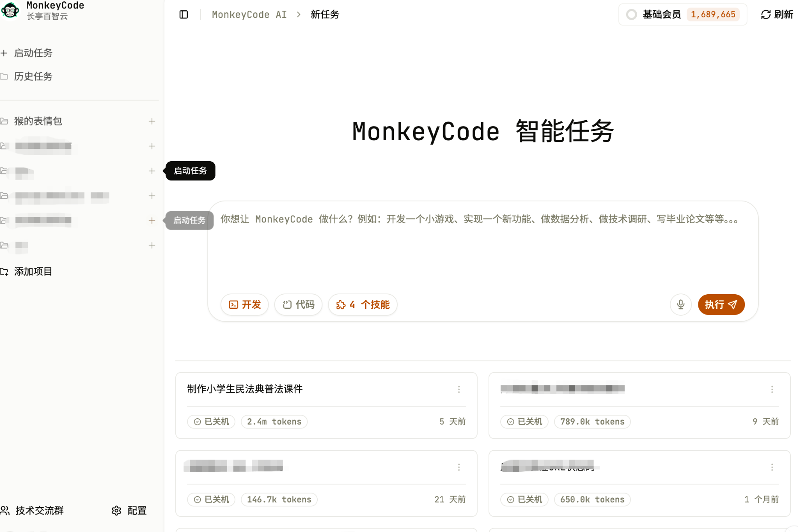Click the 长亭百智云 subtitle under the logo
The width and height of the screenshot is (798, 532).
47,16
